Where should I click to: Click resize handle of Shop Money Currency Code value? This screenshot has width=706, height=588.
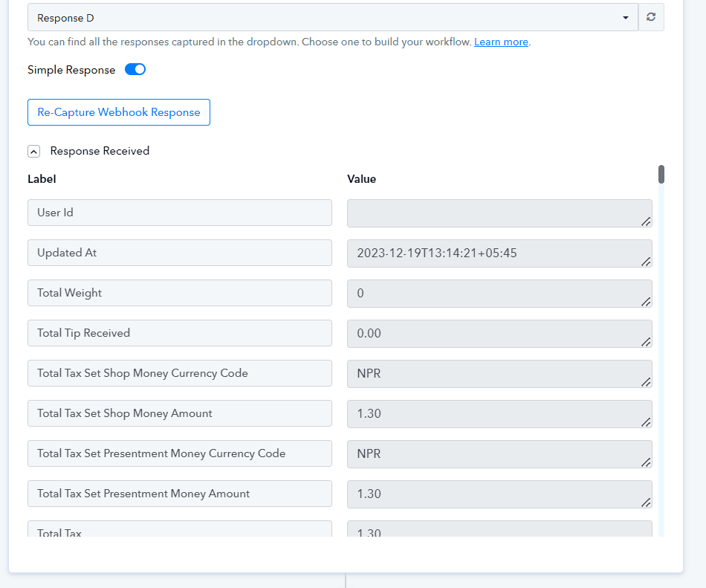[x=646, y=382]
